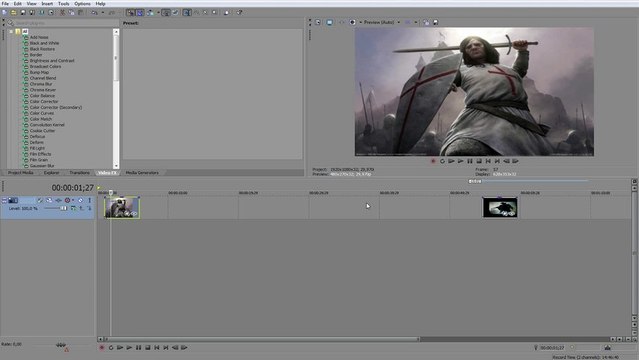639x360 pixels.
Task: Click in the Search plugins field
Action: click(x=63, y=23)
